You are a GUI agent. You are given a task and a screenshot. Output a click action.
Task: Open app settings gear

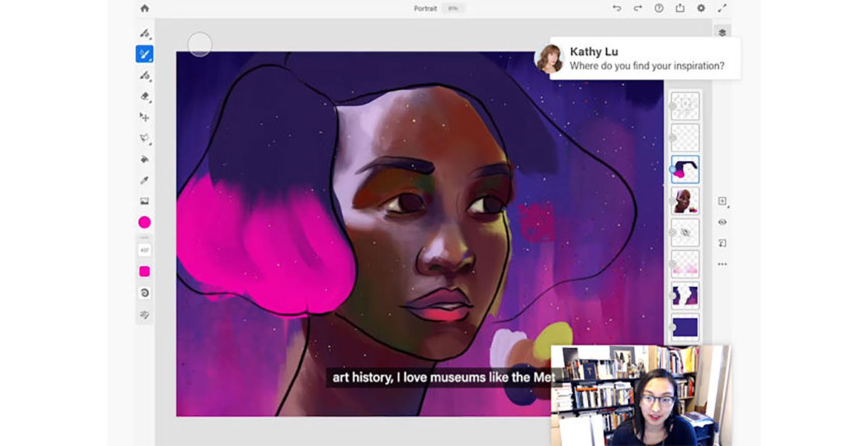pyautogui.click(x=701, y=8)
